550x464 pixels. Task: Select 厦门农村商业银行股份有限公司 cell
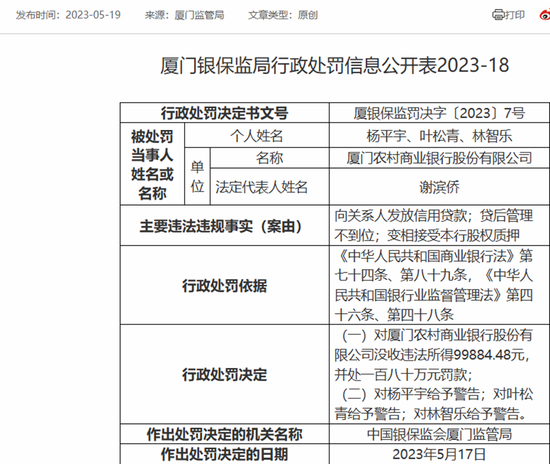pyautogui.click(x=440, y=158)
